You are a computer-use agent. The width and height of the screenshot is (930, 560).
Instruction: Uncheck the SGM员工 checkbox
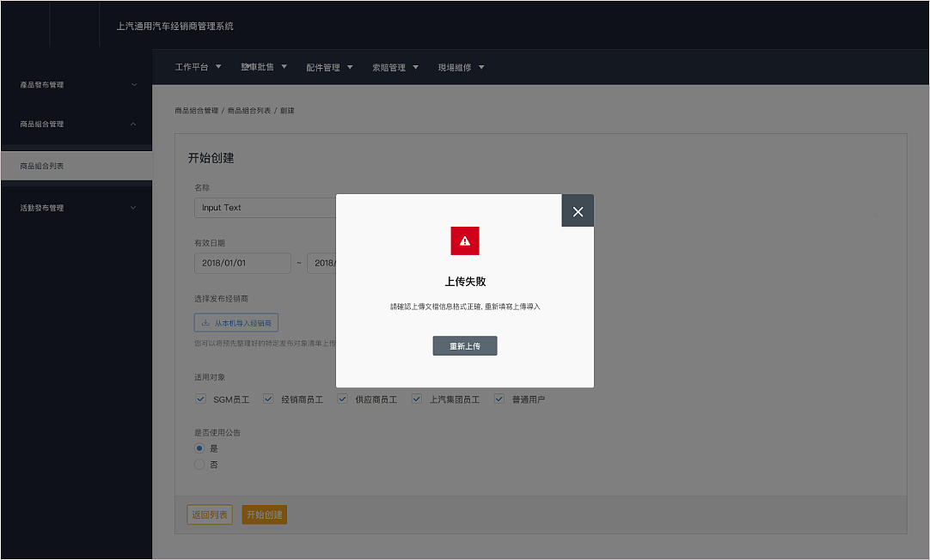point(199,399)
